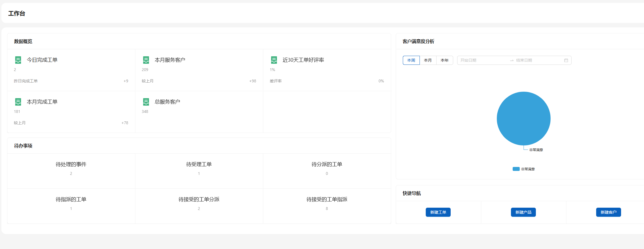Click the 快捷导航 heading
644x249 pixels.
(412, 193)
